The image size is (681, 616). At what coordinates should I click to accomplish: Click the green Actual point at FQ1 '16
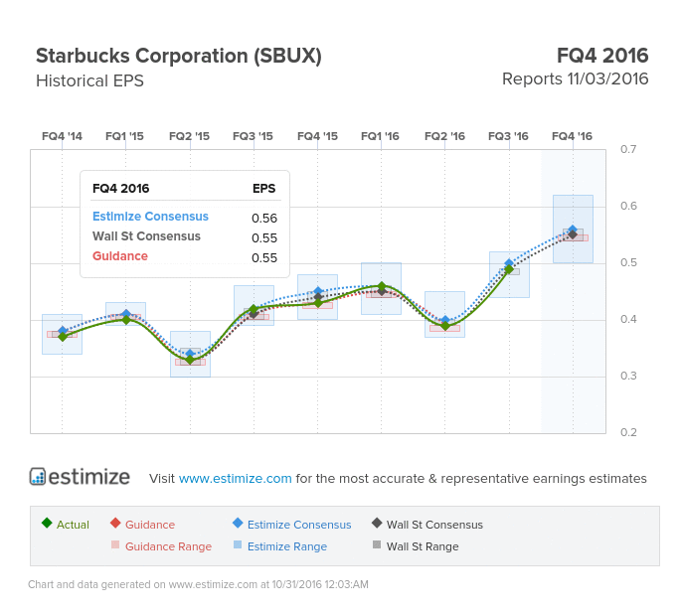tap(382, 286)
